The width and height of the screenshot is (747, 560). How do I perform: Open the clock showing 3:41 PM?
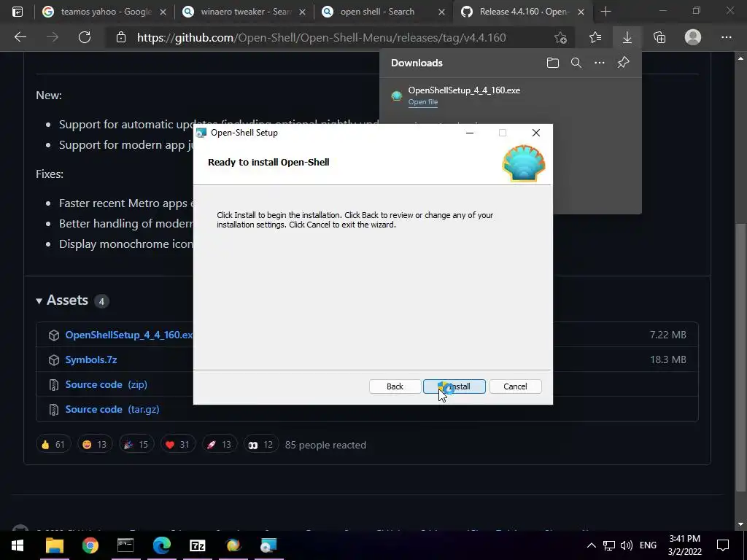tap(684, 545)
